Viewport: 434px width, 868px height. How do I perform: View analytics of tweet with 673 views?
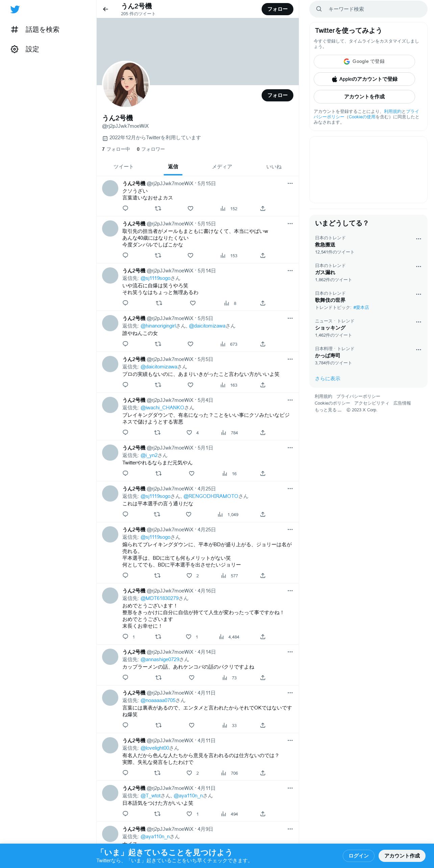229,344
